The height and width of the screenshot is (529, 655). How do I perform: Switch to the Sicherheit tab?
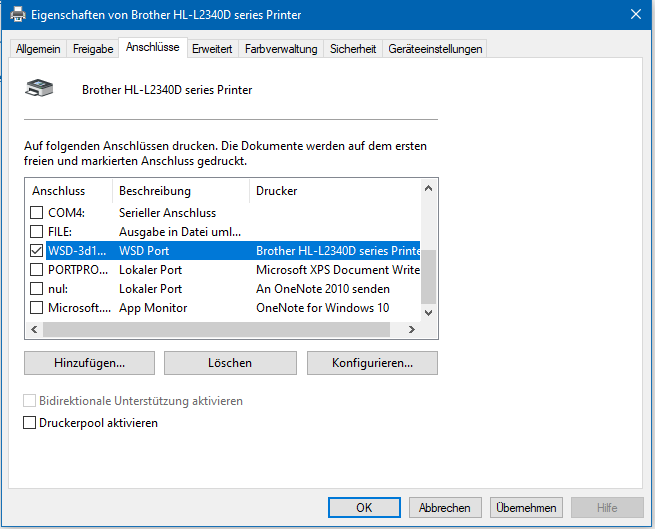353,49
